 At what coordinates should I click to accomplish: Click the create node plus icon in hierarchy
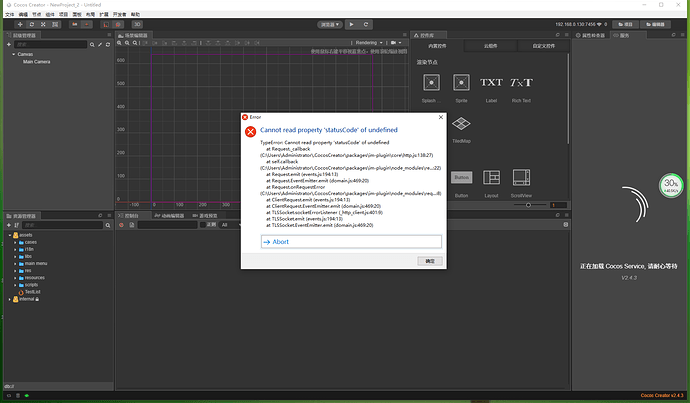[x=8, y=44]
